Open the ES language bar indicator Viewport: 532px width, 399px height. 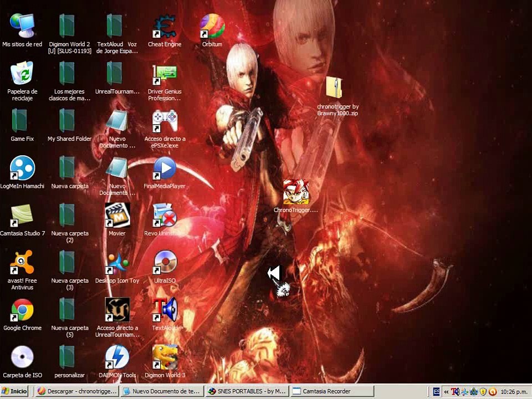(437, 392)
